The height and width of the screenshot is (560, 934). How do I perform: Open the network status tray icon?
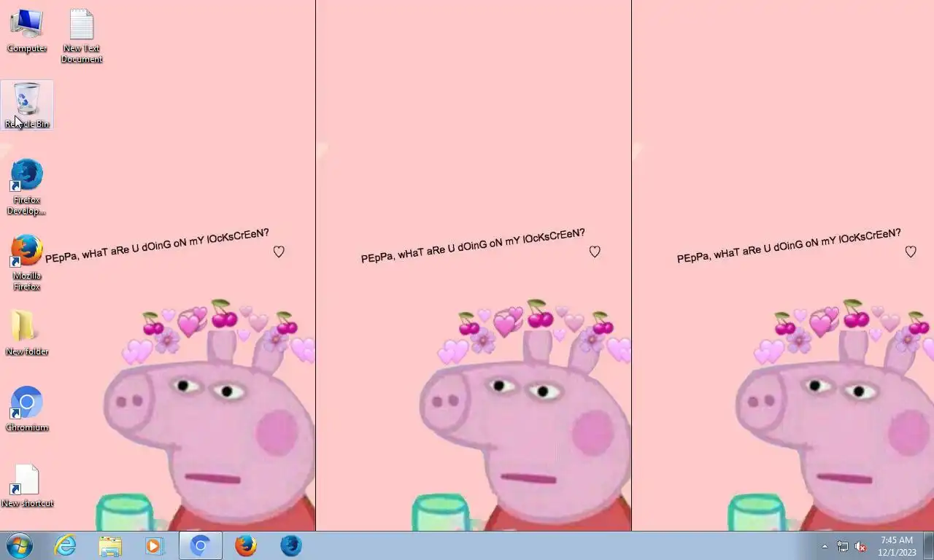pos(843,546)
